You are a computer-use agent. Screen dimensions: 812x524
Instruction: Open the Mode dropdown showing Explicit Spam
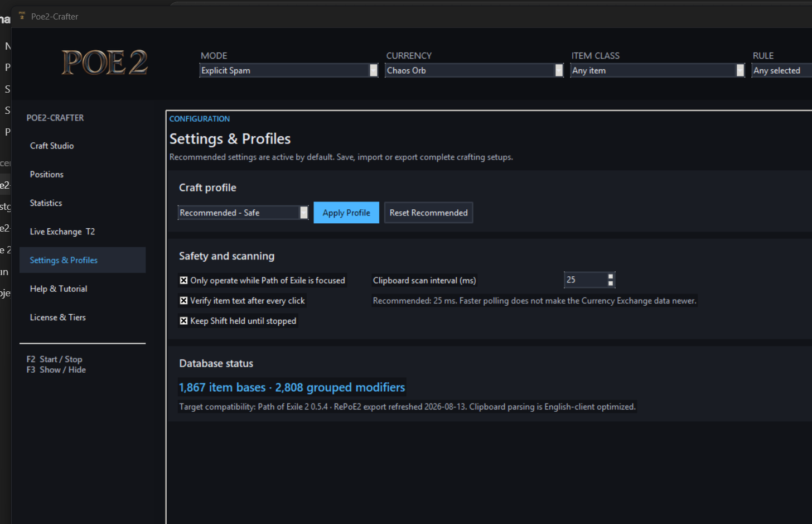[x=289, y=70]
